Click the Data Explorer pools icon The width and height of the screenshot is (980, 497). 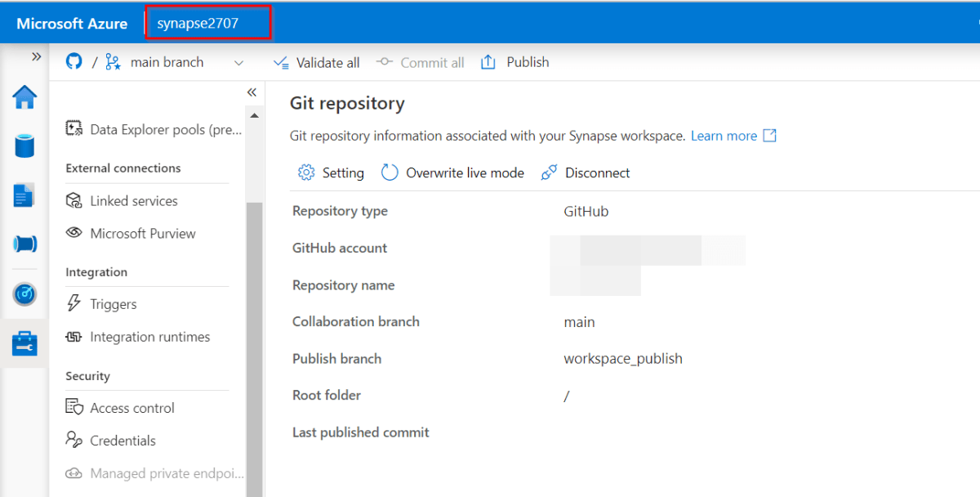pyautogui.click(x=74, y=129)
